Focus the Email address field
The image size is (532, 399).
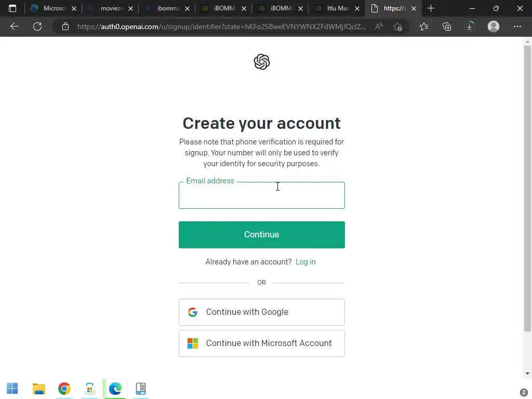tap(262, 195)
